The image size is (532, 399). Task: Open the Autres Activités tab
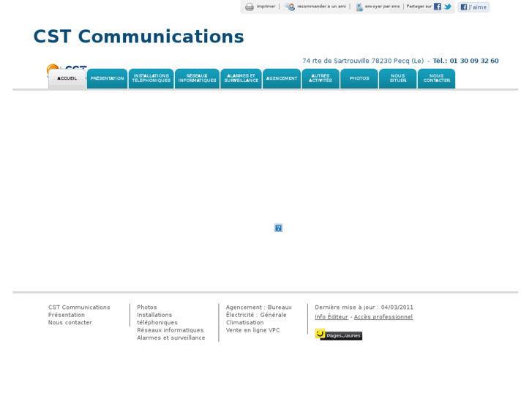pyautogui.click(x=321, y=79)
